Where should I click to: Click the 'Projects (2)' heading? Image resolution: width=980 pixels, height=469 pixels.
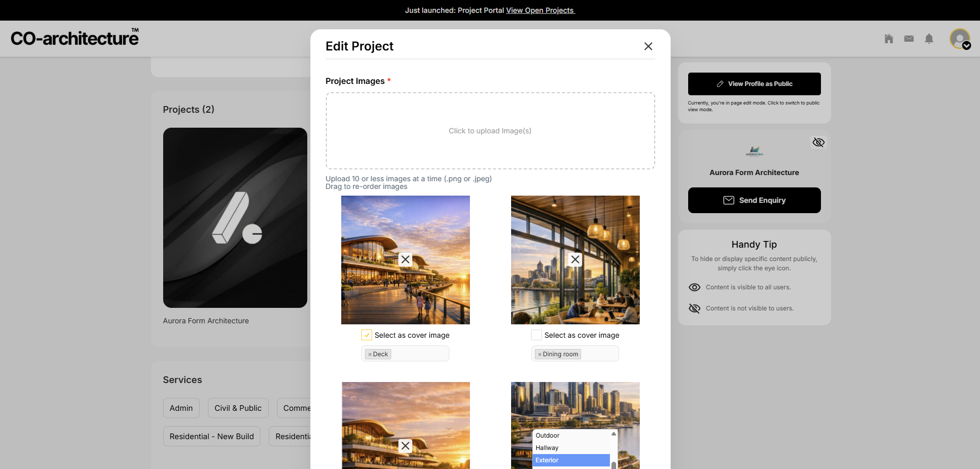(189, 110)
